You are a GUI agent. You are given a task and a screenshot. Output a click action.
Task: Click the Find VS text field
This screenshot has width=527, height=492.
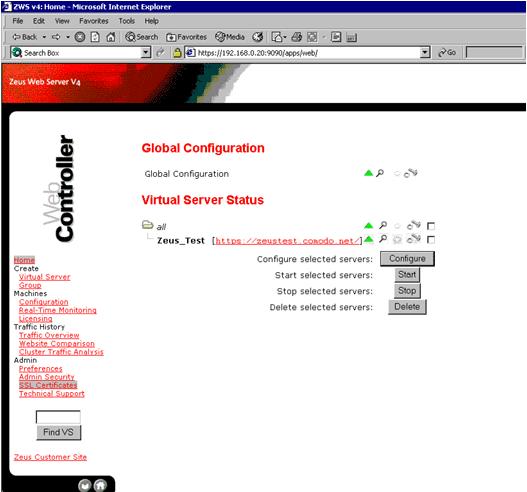58,417
